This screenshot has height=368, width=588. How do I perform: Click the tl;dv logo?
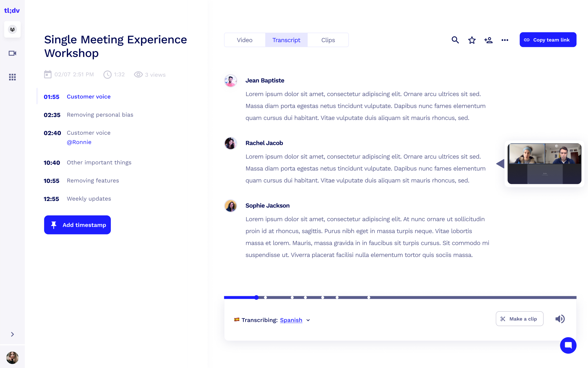[x=12, y=11]
